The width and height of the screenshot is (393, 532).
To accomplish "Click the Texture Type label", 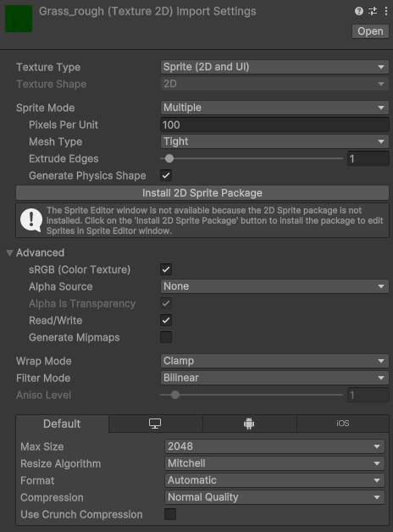I will point(48,67).
